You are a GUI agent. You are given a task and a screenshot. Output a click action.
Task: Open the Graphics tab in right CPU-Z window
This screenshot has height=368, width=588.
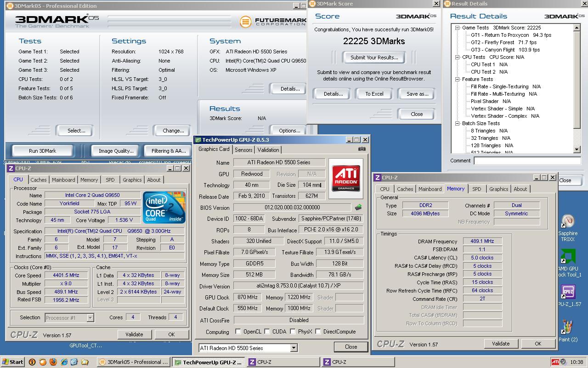click(499, 189)
